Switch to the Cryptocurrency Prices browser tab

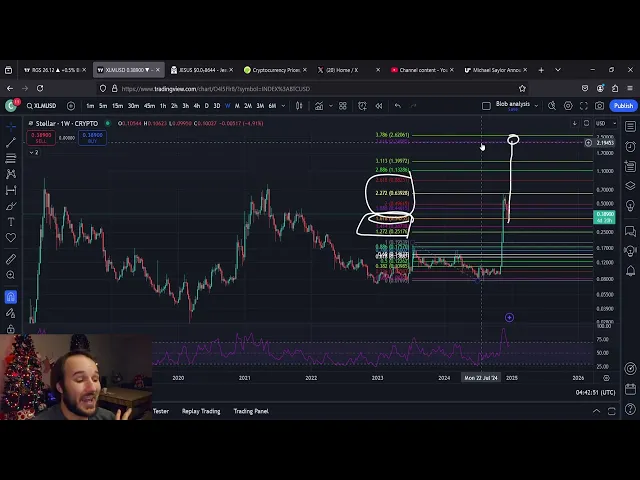click(276, 70)
